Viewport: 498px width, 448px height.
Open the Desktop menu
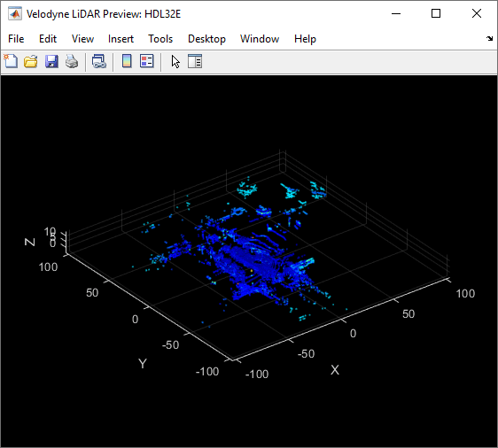(x=206, y=39)
